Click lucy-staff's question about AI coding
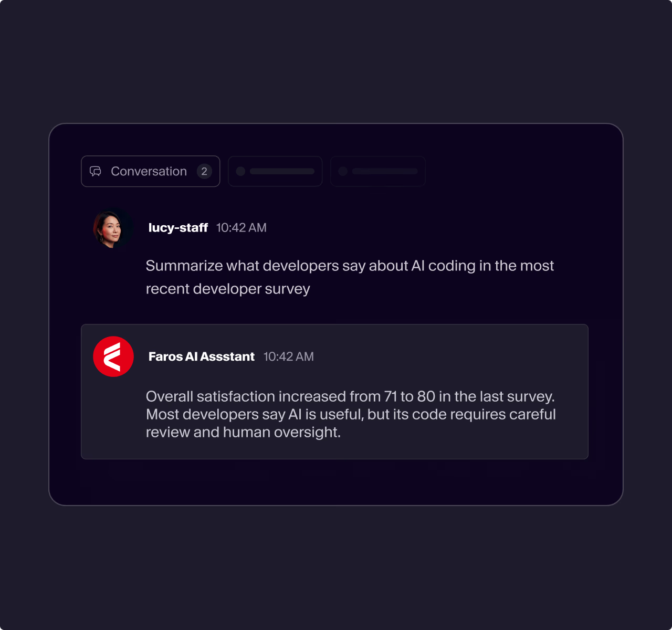Screen dimensions: 672x630 click(350, 277)
